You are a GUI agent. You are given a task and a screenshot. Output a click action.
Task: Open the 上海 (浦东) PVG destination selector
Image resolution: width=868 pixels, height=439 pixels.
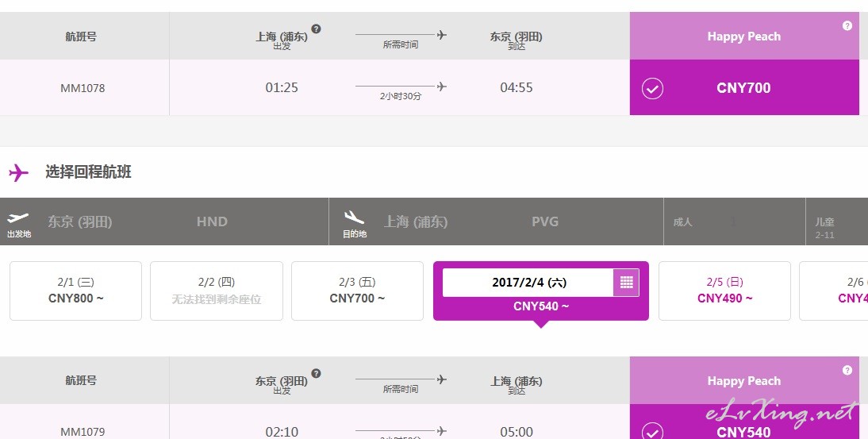point(496,221)
